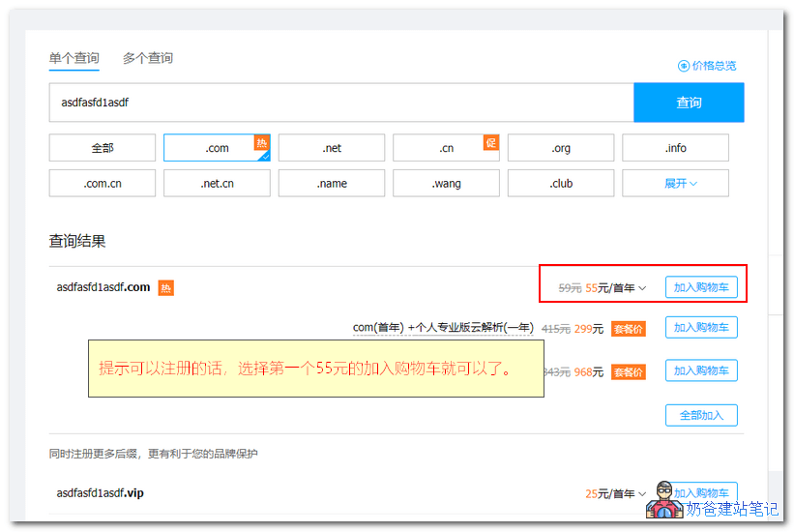Viewport: 794px width, 532px height.
Task: Select the 单个查询 tab
Action: point(74,58)
